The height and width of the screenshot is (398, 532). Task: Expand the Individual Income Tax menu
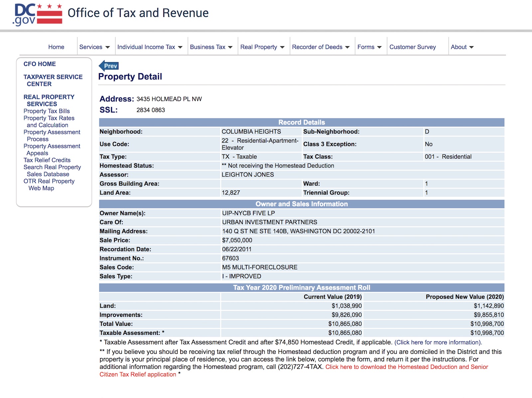pyautogui.click(x=150, y=47)
